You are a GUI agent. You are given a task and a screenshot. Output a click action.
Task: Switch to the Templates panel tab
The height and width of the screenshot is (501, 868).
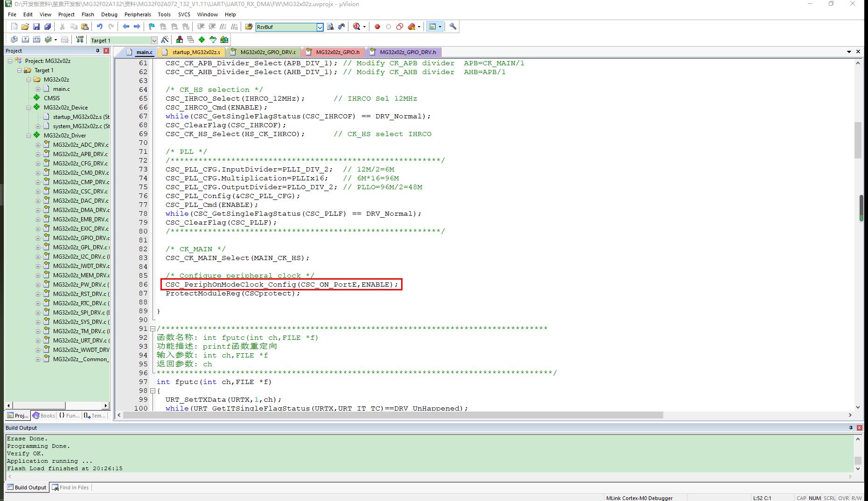(95, 416)
